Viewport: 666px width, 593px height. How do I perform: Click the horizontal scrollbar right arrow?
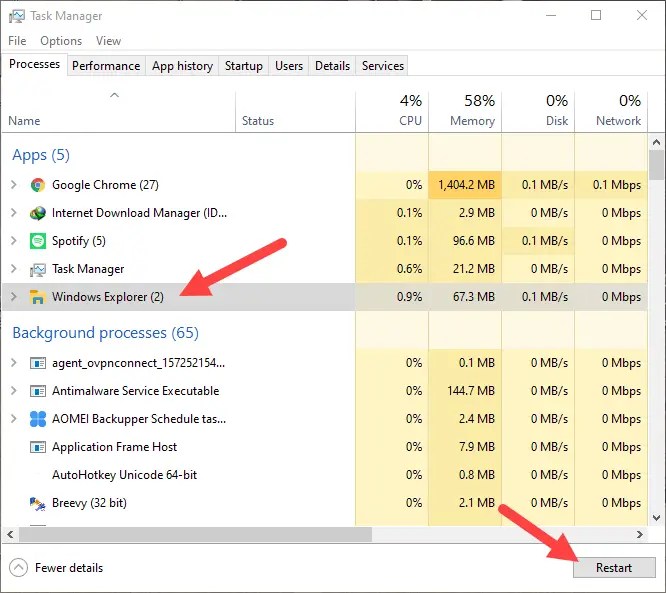640,534
